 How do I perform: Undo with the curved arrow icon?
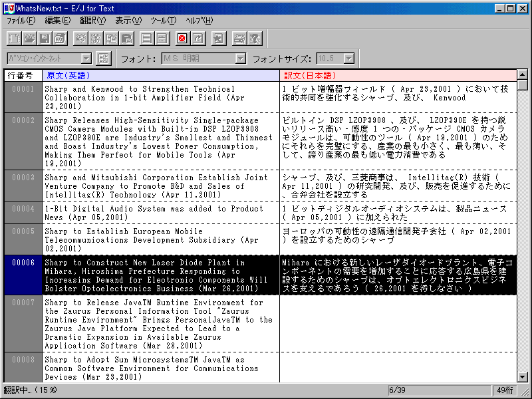tap(80, 39)
